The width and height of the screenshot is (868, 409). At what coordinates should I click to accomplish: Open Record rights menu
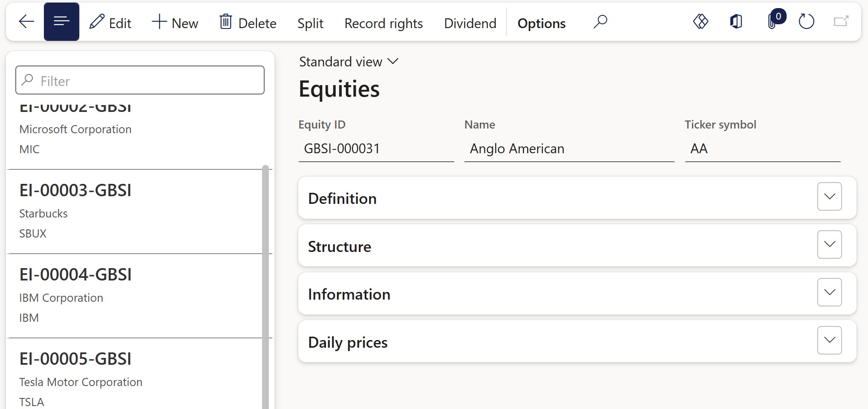(384, 23)
